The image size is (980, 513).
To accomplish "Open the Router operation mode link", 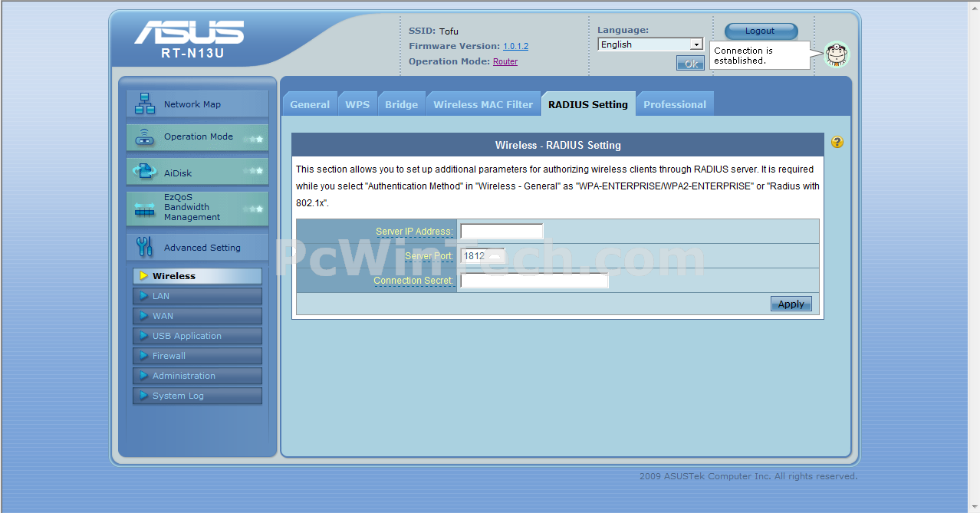I will 505,61.
